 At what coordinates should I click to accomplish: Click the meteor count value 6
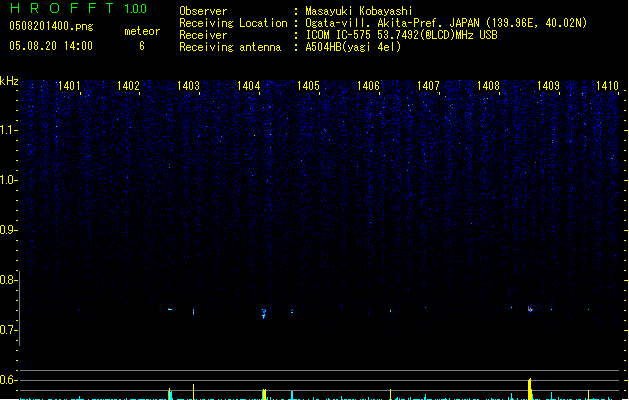(x=142, y=46)
